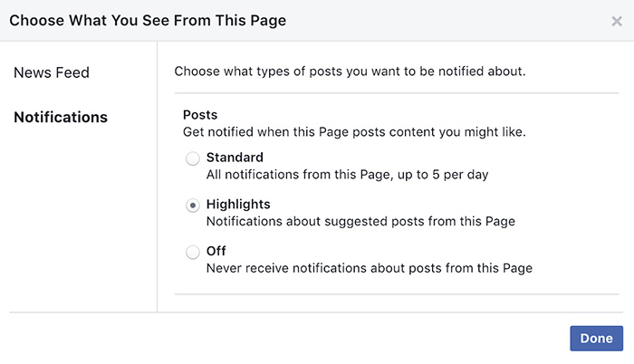Click the 'Posts' section heading
Viewport: 634px width, 364px height.
point(200,115)
